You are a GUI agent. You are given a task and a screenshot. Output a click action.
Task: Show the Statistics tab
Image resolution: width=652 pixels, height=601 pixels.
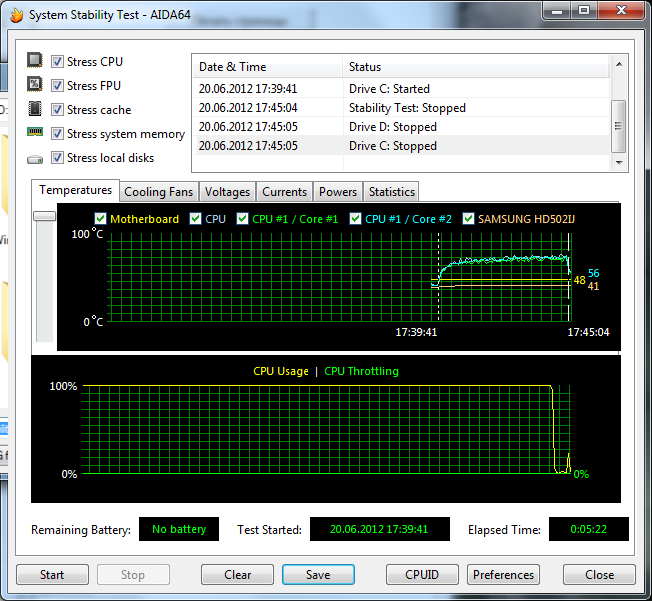(x=391, y=192)
